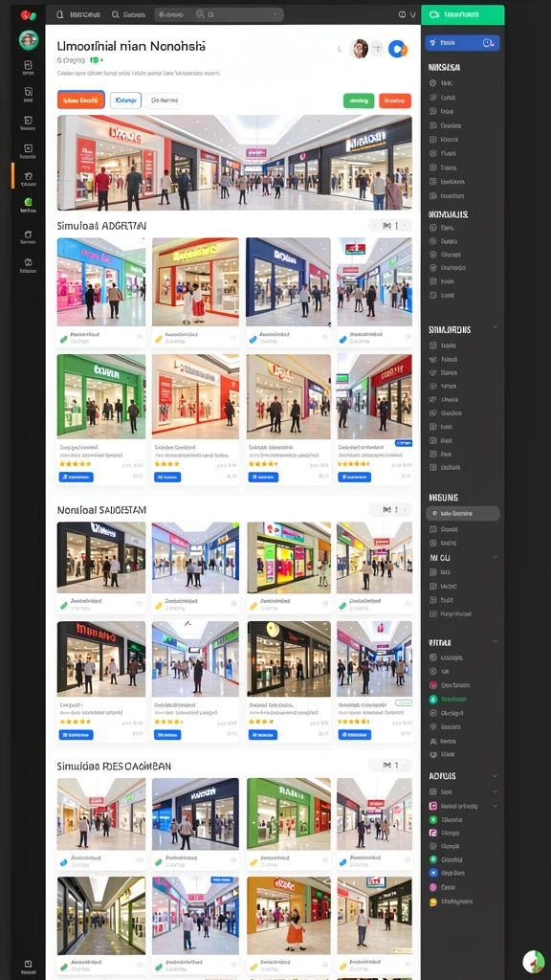Click the blue outlined button beside the orange one
This screenshot has height=980, width=551.
pyautogui.click(x=125, y=100)
